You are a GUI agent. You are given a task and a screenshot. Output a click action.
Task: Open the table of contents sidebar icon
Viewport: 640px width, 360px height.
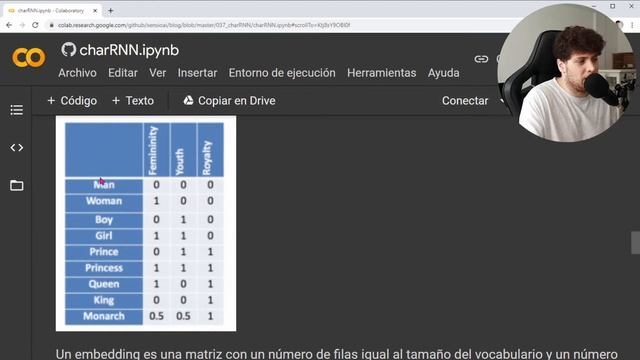tap(17, 110)
